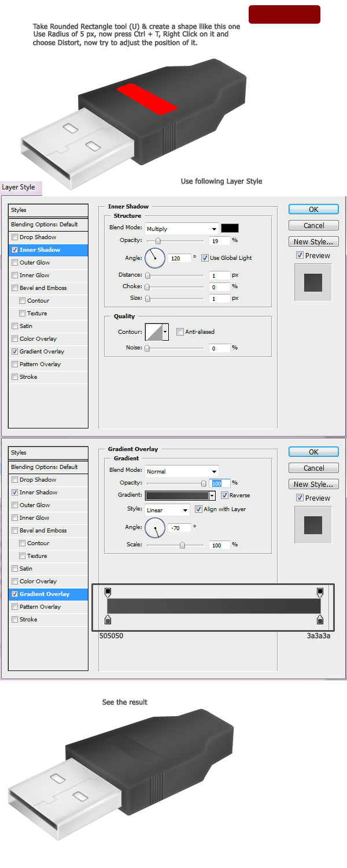
Task: Click the Inner Shadow angle dial at 120°
Action: 155,258
